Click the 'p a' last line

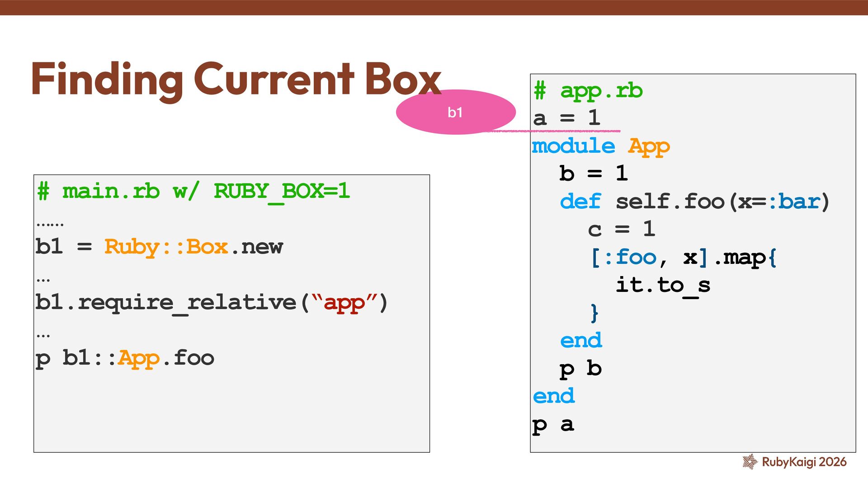coord(553,425)
